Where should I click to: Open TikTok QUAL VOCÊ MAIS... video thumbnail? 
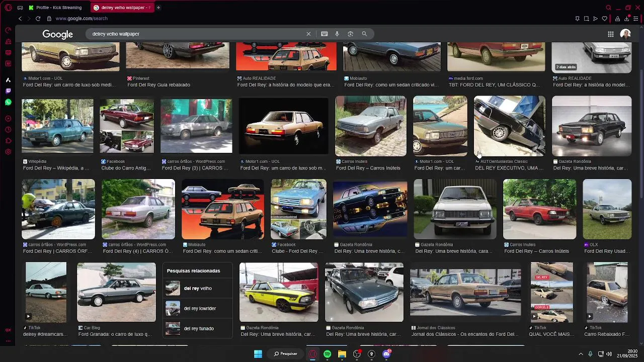[x=551, y=292]
